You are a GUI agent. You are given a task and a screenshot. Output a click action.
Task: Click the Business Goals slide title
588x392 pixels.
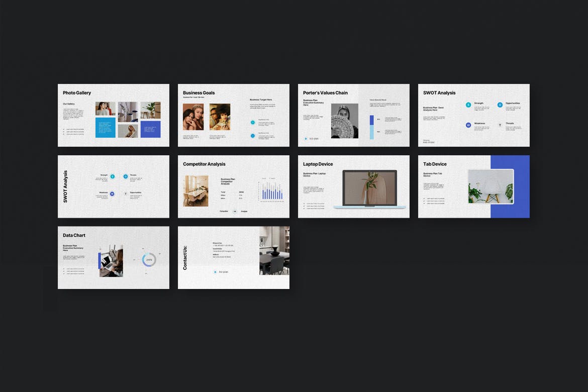tap(199, 93)
